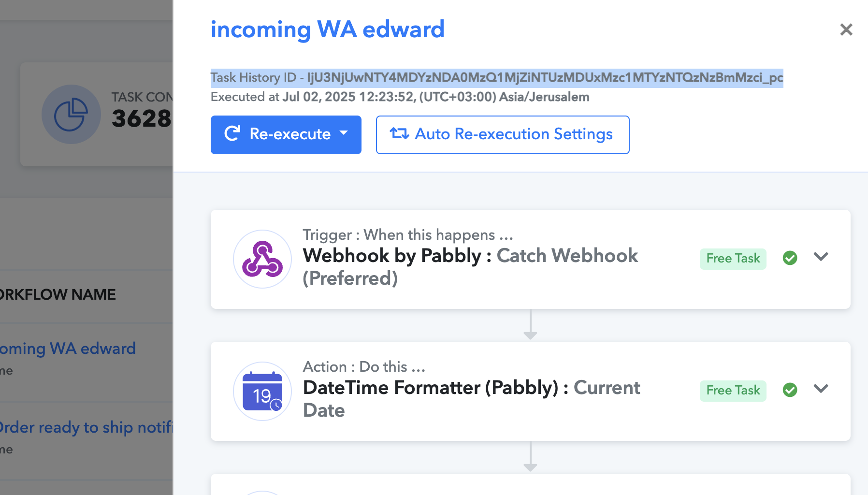Open Auto Re-execution Settings
The image size is (868, 495).
503,135
